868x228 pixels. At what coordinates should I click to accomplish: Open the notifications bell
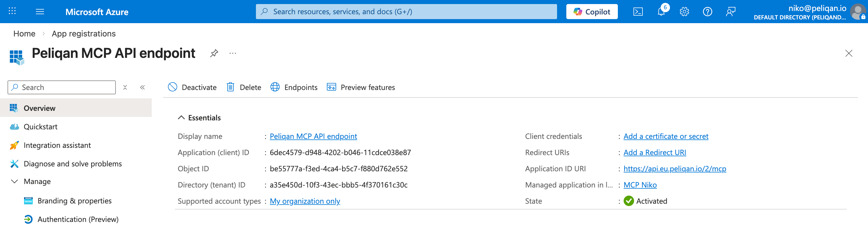(661, 12)
